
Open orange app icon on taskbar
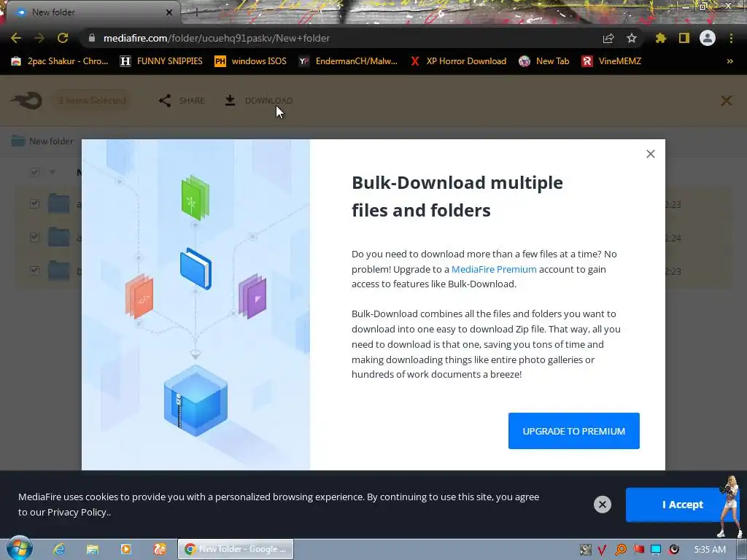160,549
